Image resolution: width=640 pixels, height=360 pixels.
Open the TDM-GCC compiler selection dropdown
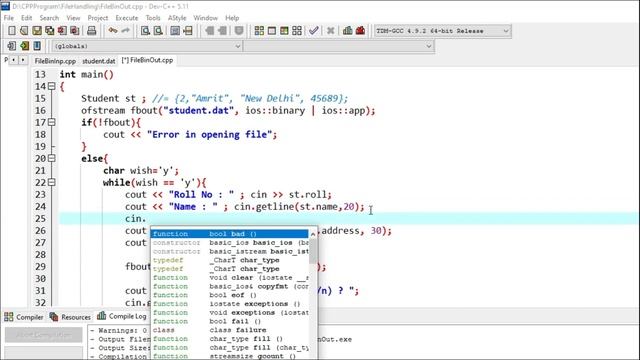pos(442,31)
